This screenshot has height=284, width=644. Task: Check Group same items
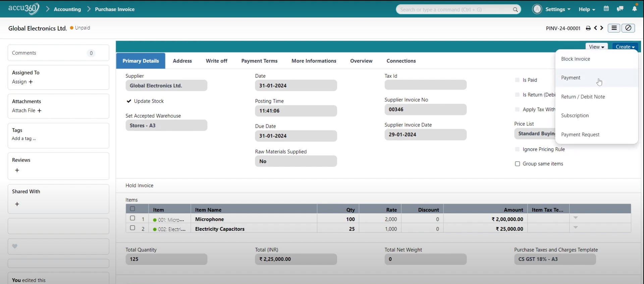[517, 164]
